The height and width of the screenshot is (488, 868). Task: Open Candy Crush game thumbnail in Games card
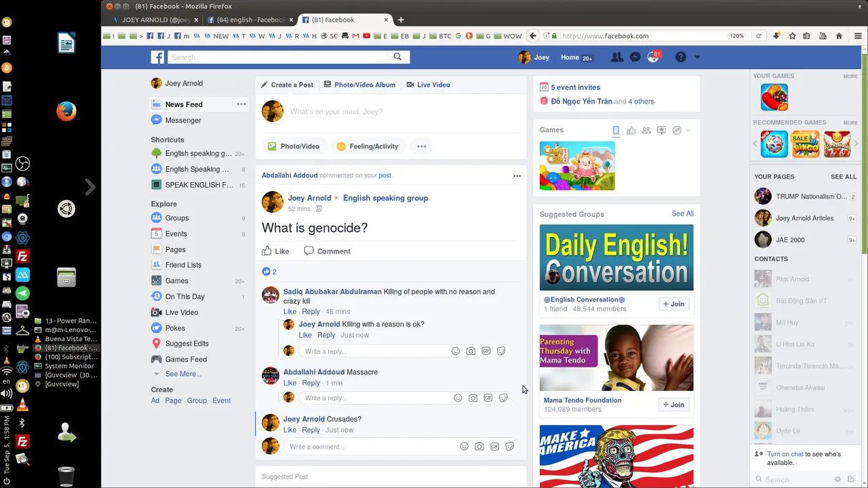tap(577, 165)
